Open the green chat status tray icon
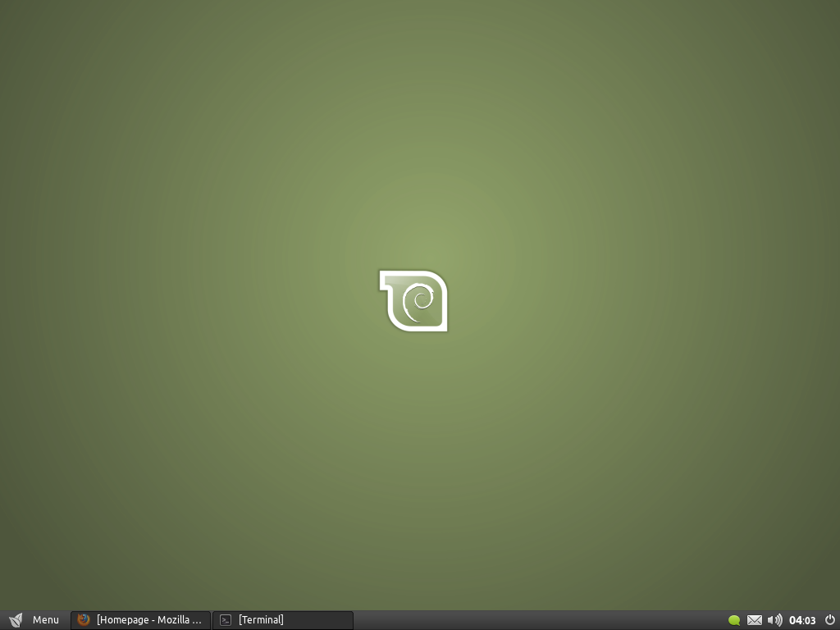 [734, 620]
